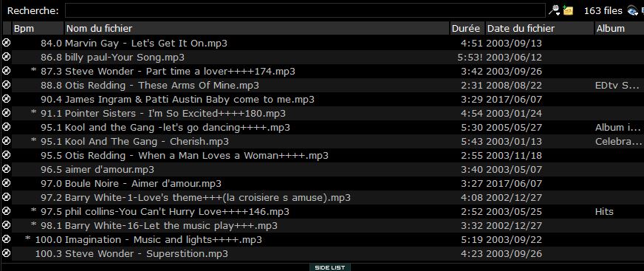Click the EDtv S... album cell
644x271 pixels.
point(617,86)
